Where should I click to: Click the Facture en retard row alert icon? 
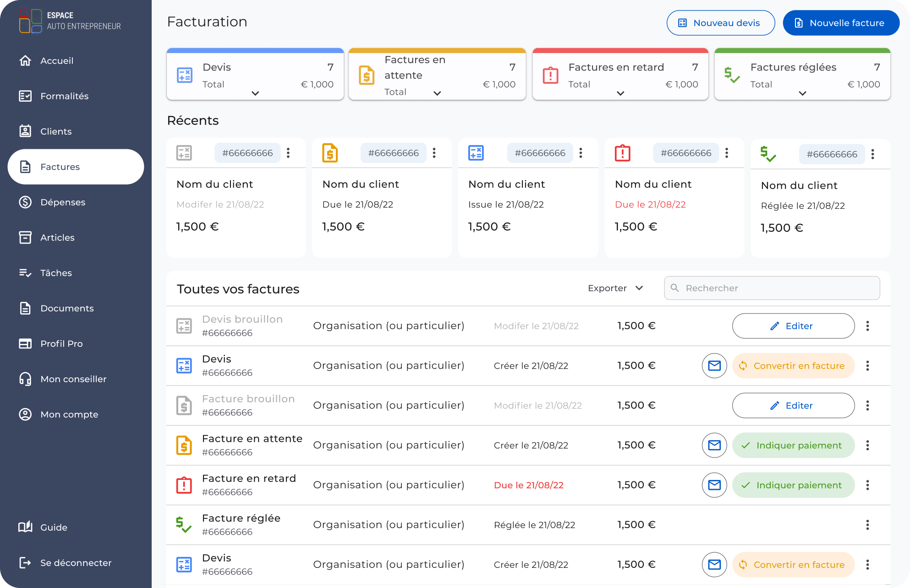(184, 485)
